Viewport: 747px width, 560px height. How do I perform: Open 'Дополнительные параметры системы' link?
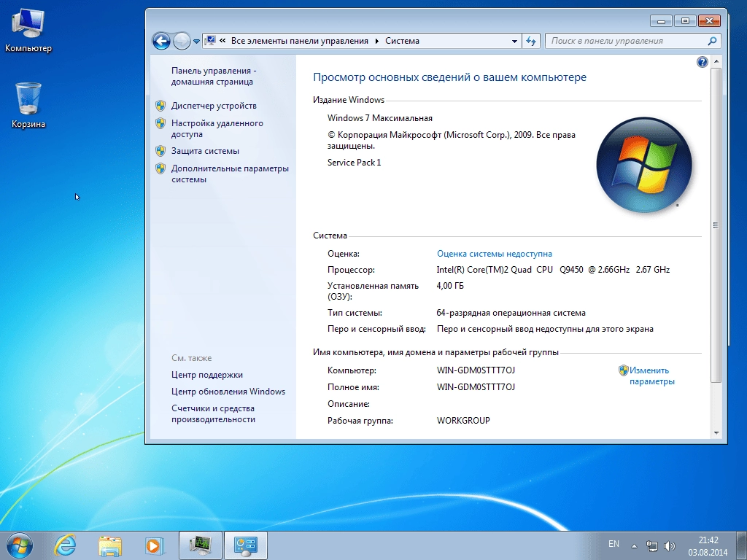tap(230, 174)
